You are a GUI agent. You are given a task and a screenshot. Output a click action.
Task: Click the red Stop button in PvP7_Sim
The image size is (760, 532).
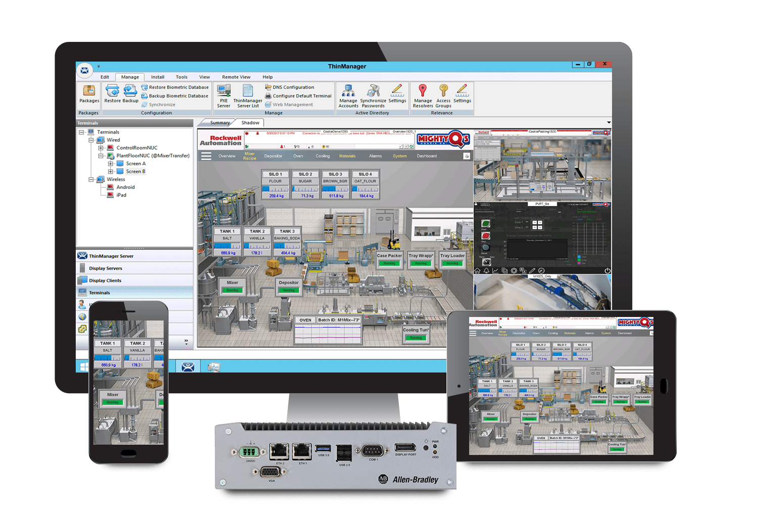(x=485, y=236)
